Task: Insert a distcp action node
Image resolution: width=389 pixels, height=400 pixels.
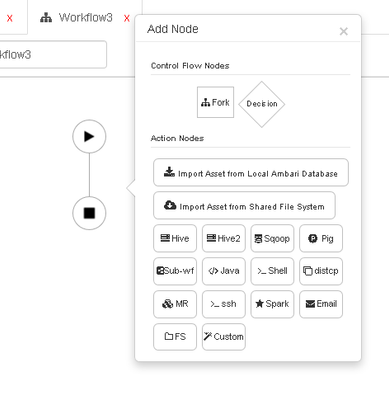Action: click(x=321, y=271)
